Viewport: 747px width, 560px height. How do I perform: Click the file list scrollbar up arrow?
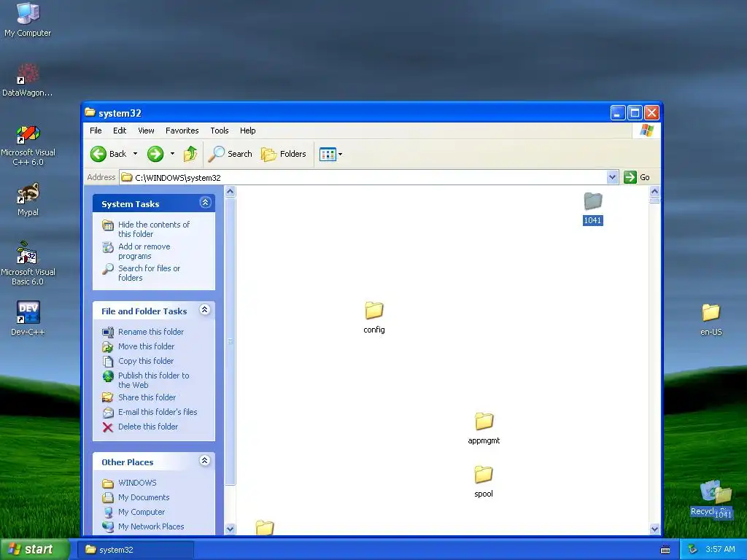[654, 192]
